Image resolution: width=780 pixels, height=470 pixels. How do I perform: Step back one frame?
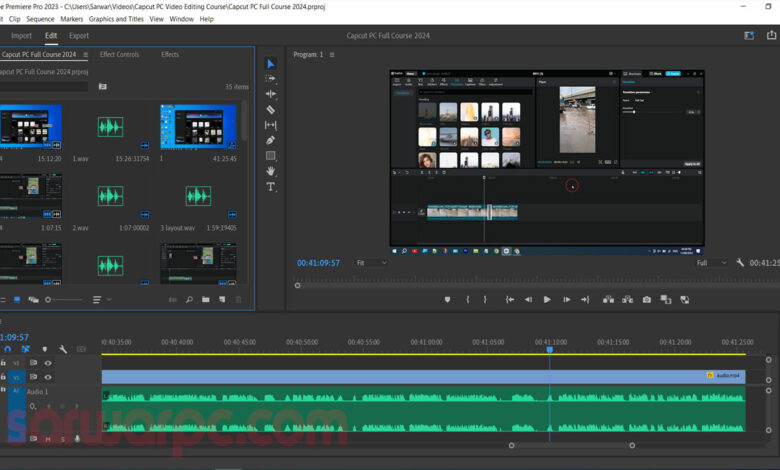pyautogui.click(x=528, y=299)
